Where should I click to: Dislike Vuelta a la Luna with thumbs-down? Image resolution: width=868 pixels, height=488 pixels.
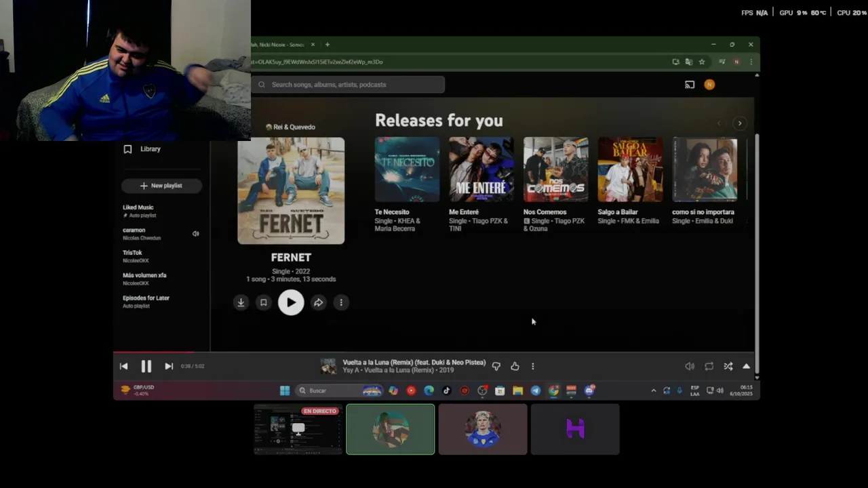coord(496,366)
